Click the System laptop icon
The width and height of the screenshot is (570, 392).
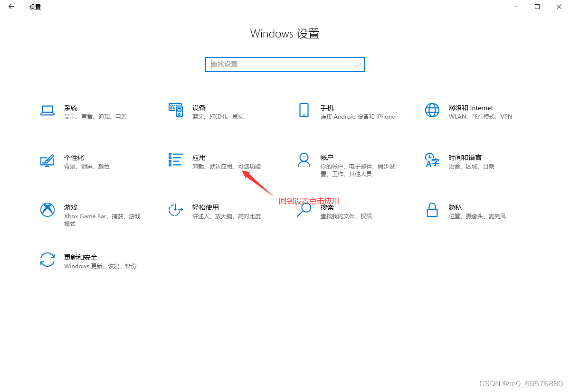tap(47, 111)
